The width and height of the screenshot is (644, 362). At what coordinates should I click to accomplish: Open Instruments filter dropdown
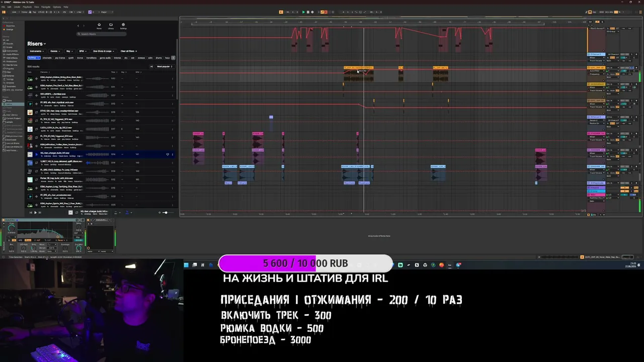[x=37, y=51]
